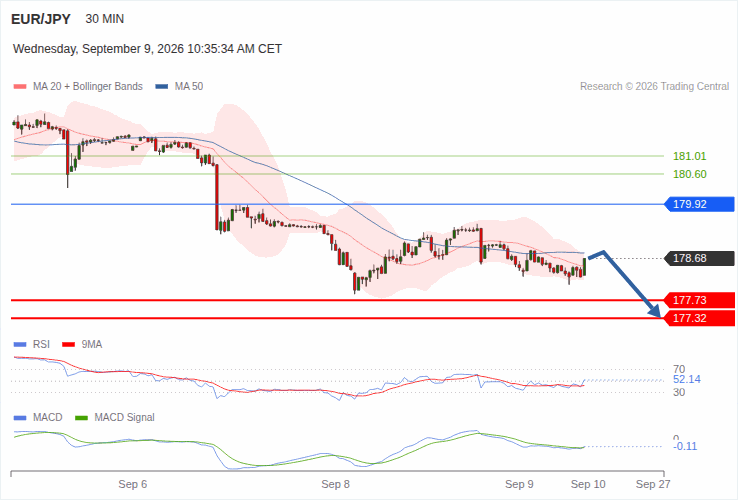Image resolution: width=738 pixels, height=500 pixels.
Task: Click the 177.32 red support label
Action: click(699, 318)
